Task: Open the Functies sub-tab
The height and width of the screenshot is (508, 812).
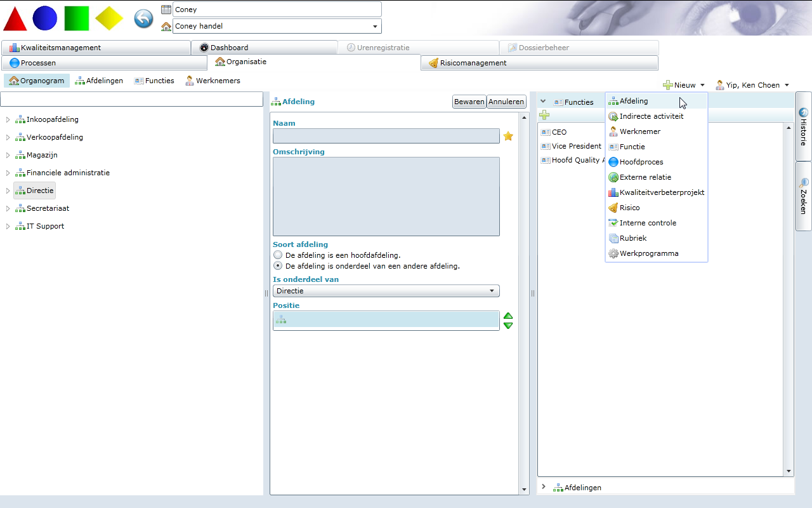Action: [x=154, y=81]
